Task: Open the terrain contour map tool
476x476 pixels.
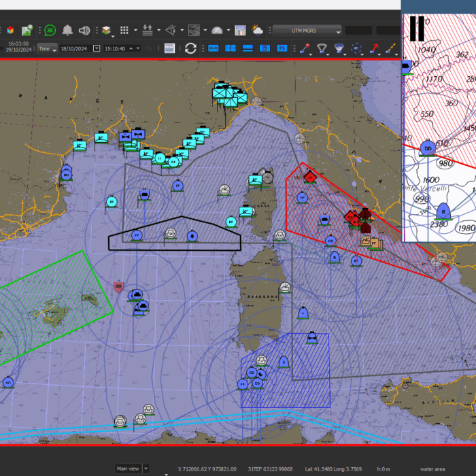Action: pos(194,30)
